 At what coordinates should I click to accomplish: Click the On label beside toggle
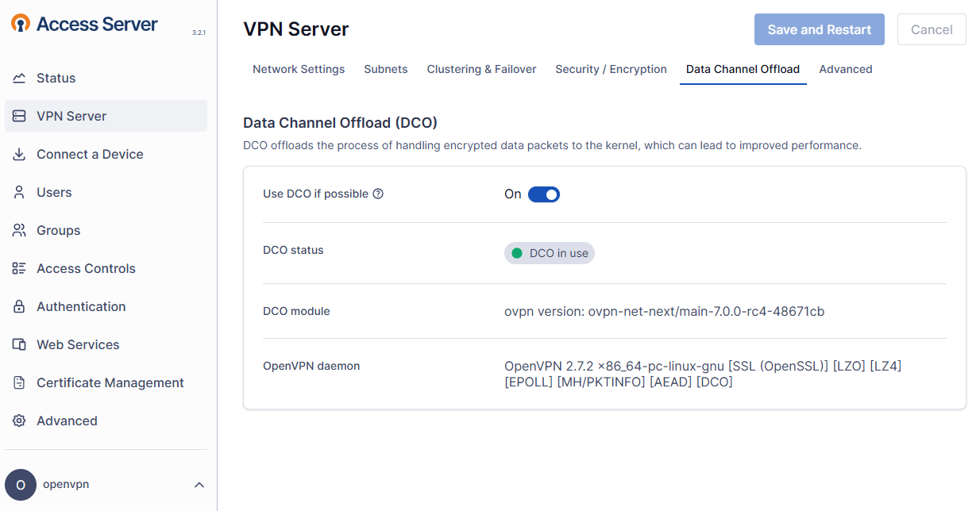point(513,194)
